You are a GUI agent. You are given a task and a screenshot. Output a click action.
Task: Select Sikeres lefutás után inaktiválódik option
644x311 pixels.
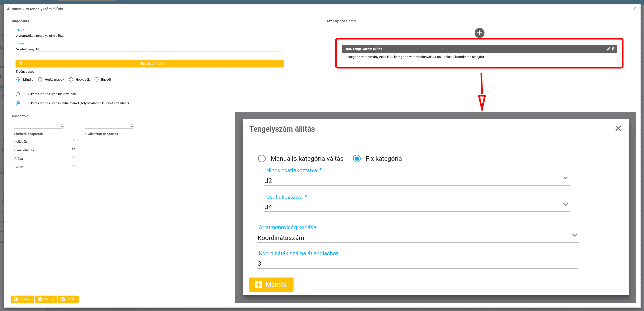(x=18, y=94)
